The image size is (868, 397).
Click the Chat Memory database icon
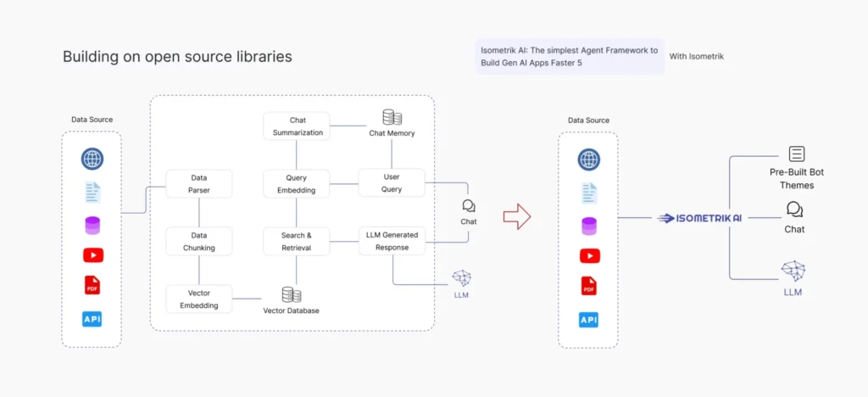(x=392, y=118)
